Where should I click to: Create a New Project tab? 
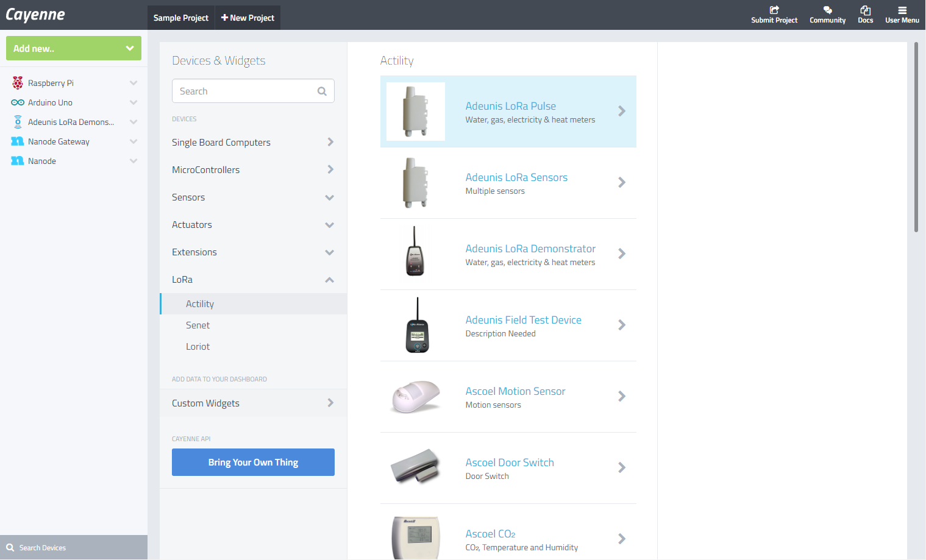click(248, 18)
